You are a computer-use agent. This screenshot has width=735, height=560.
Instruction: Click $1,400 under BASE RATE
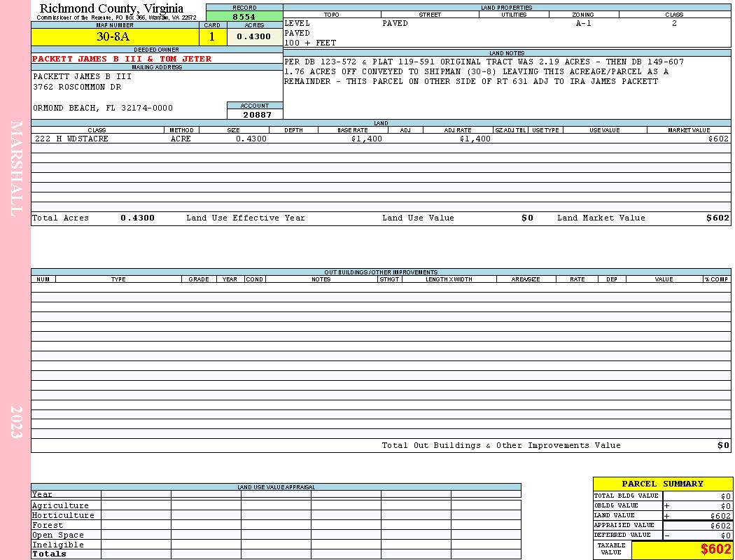[x=366, y=139]
